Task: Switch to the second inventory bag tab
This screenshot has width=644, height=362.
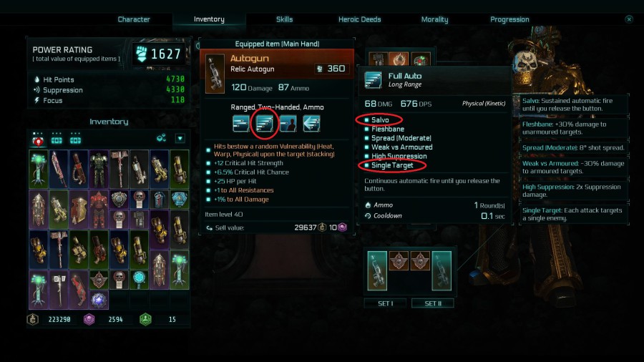Action: [57, 139]
